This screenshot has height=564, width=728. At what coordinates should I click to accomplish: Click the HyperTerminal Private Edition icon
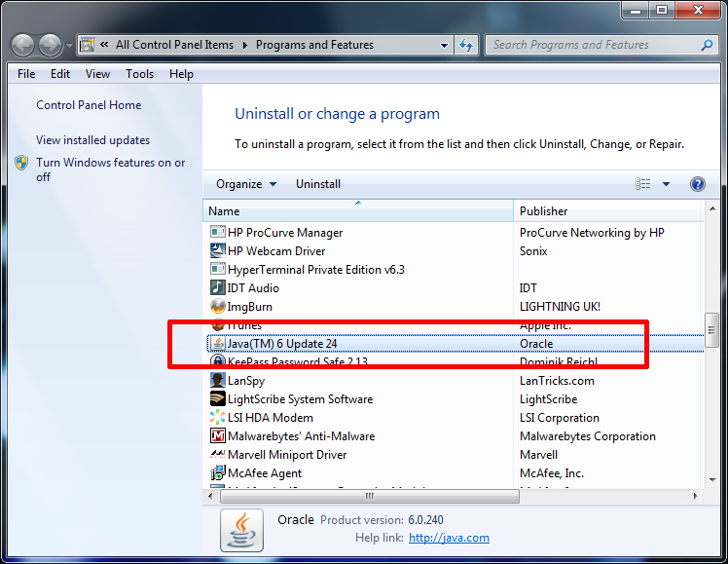tap(217, 269)
